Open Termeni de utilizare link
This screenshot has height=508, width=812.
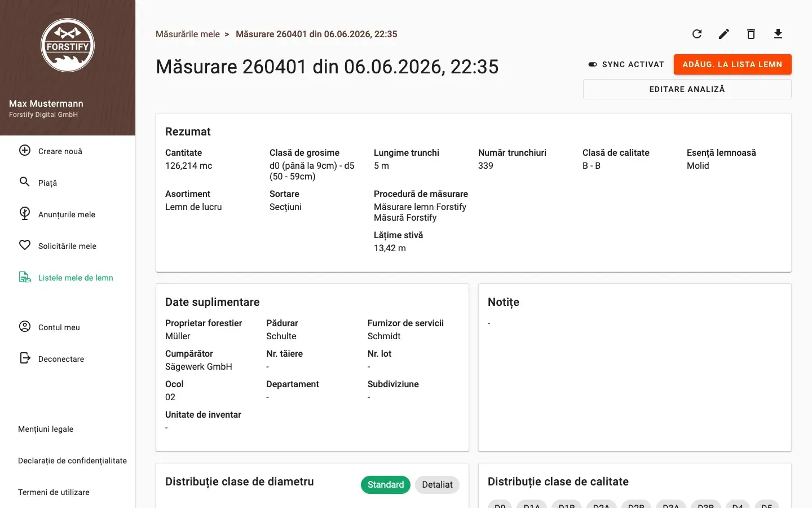54,492
